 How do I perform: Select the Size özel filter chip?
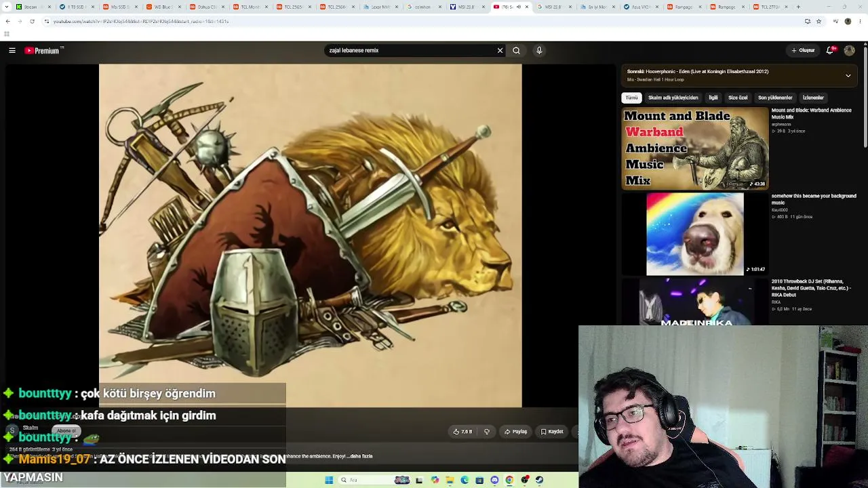pos(738,98)
